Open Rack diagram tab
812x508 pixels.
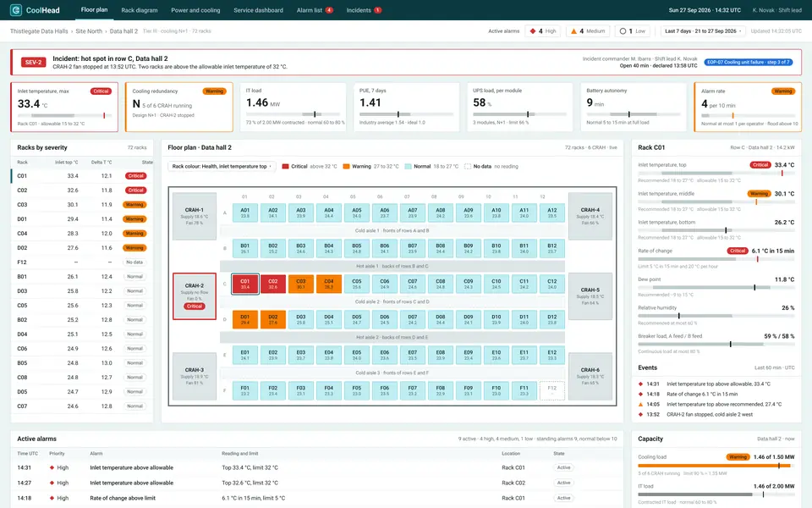(x=140, y=10)
